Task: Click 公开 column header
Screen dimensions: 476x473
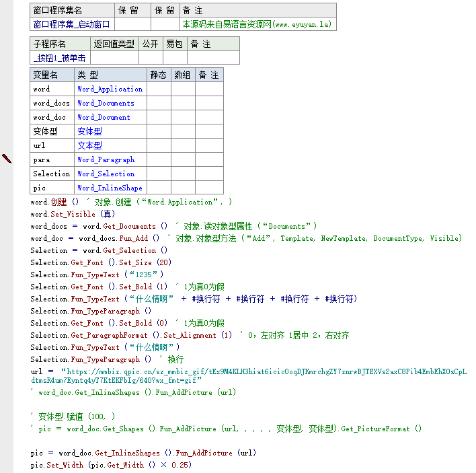Action: tap(151, 44)
